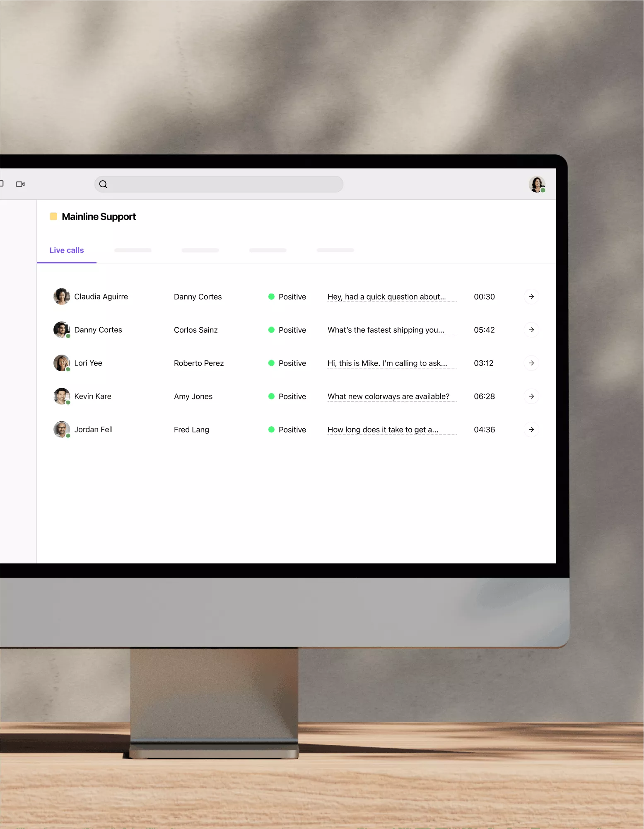
Task: Click Positive sentiment in Claudia Aguirre row
Action: click(x=287, y=297)
